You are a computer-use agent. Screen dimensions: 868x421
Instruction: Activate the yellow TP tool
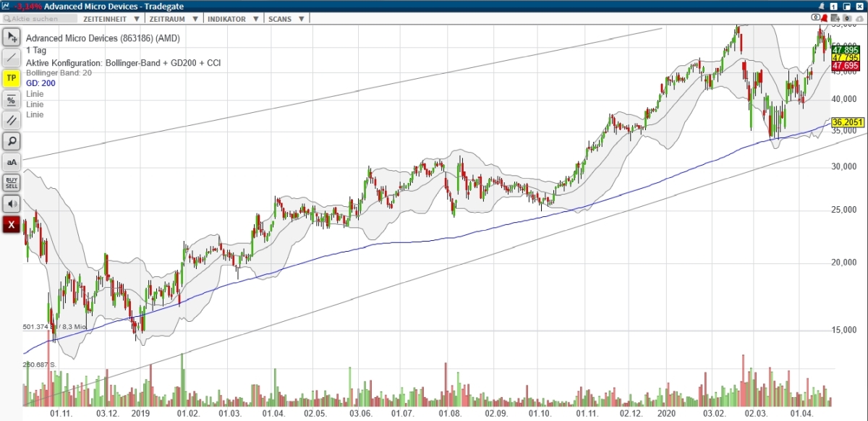[12, 78]
